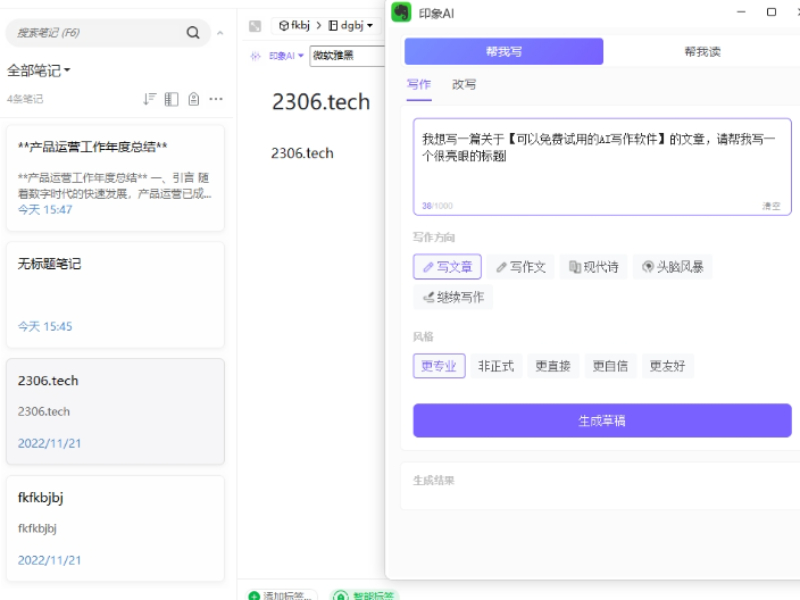Open the 全部笔记 dropdown
Image resolution: width=800 pixels, height=600 pixels.
(x=39, y=70)
